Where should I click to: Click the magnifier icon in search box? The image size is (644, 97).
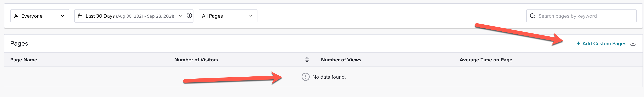pos(533,16)
